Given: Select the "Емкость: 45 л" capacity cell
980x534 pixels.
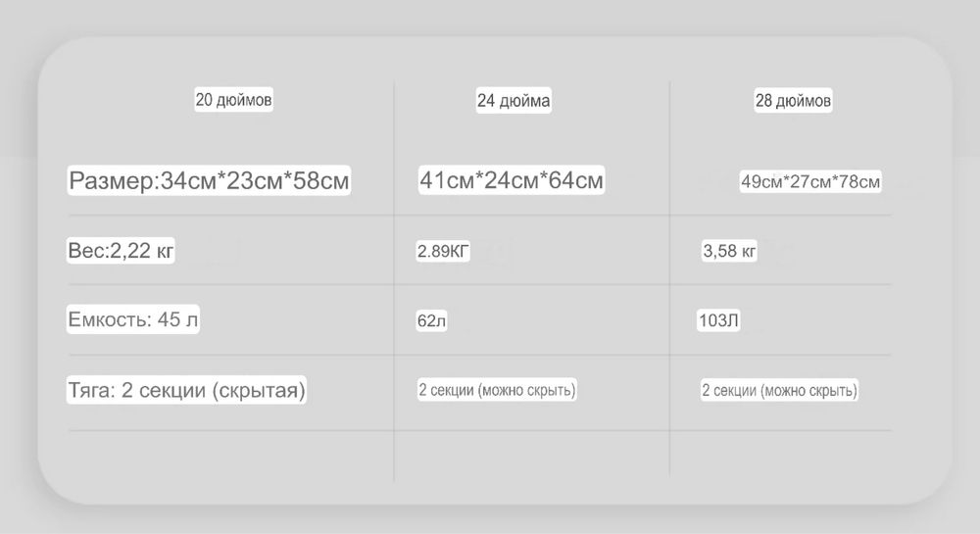Looking at the screenshot, I should (x=132, y=319).
